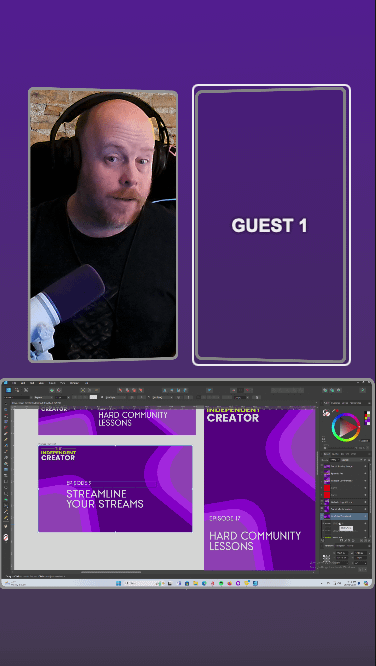The height and width of the screenshot is (666, 376).
Task: Switch to the Pixel Persona icon
Action: pos(17,390)
